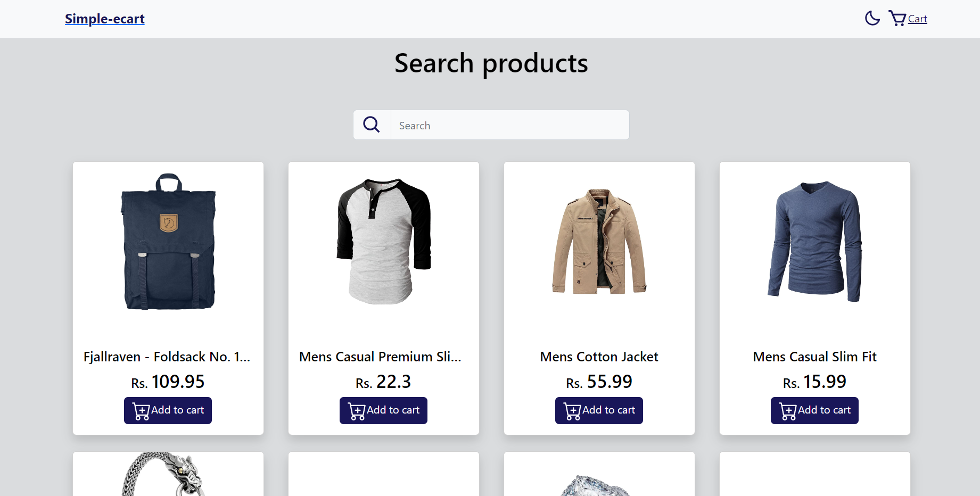Click the cart icon inside Fjallraven's Add button

pos(141,410)
